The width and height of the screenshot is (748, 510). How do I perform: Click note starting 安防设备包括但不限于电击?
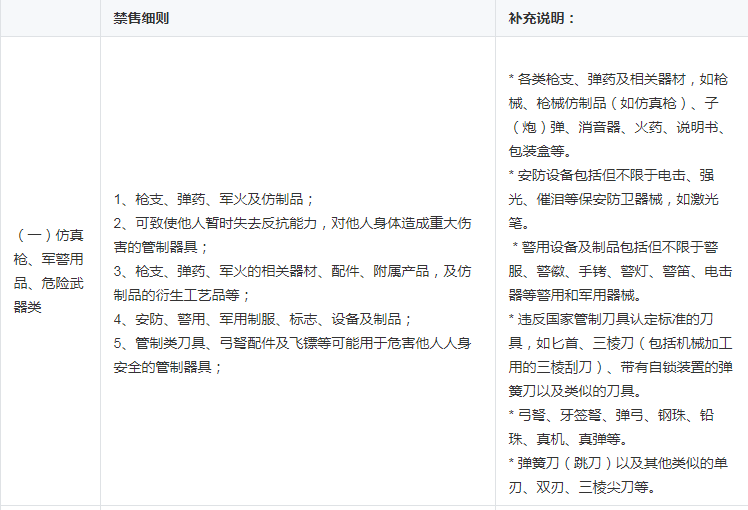pyautogui.click(x=613, y=199)
